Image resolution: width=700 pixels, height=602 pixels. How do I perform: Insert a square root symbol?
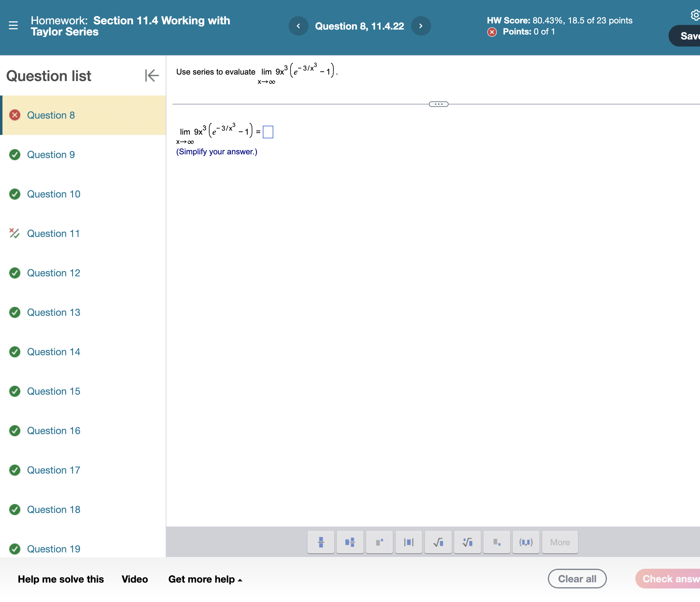(x=438, y=542)
